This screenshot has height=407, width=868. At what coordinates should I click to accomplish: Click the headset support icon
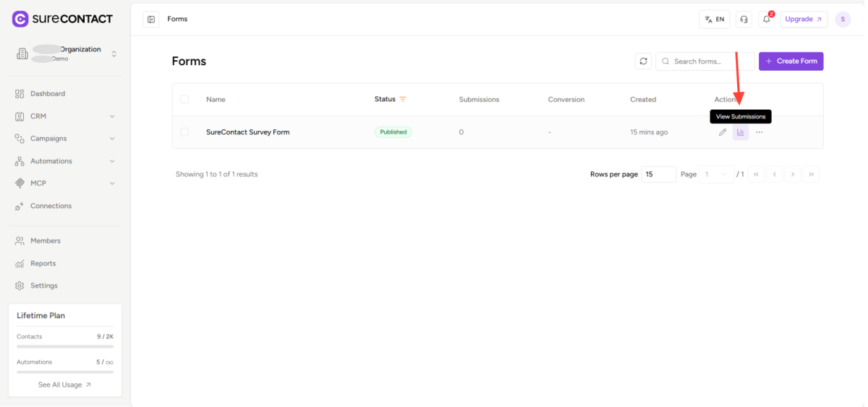(743, 20)
